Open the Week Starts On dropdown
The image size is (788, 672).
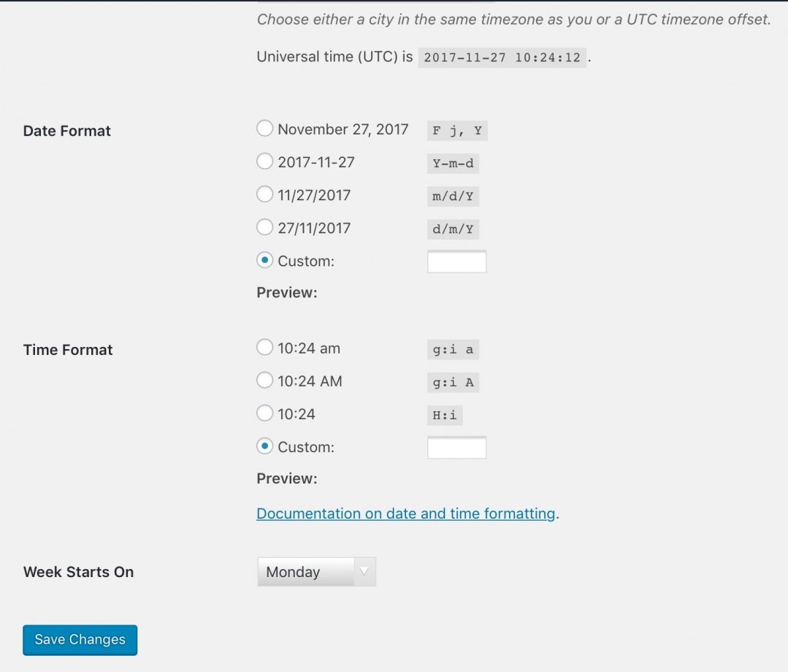click(315, 571)
